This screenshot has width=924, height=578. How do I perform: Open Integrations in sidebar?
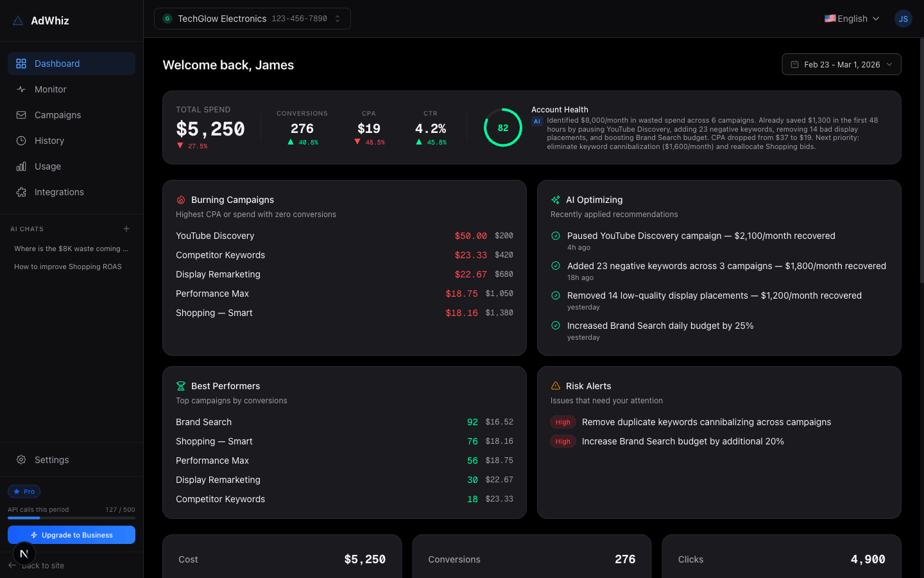(x=71, y=192)
